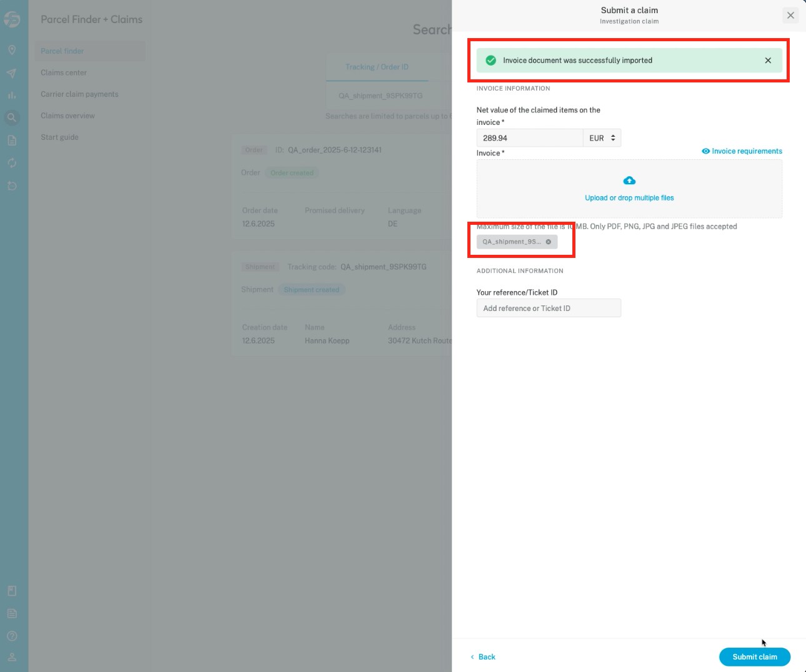Screen dimensions: 806x672
Task: Click the Parcel Finder + Claims heading
Action: (x=91, y=19)
